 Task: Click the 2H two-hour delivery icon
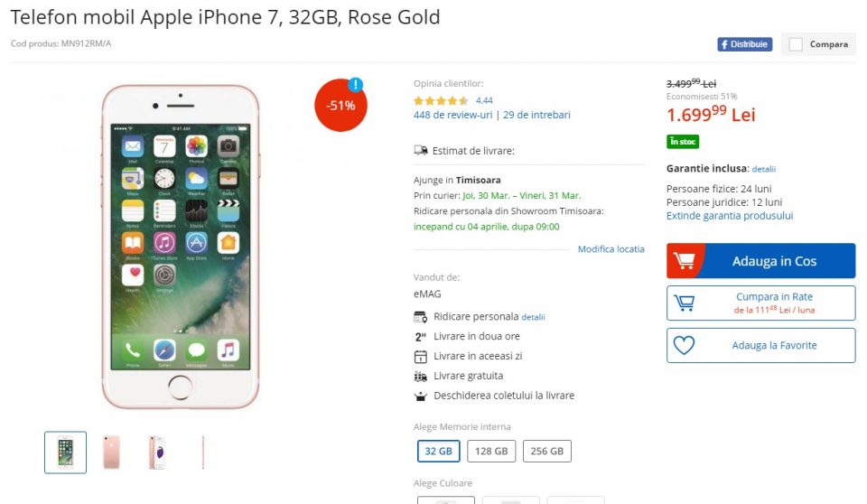coord(420,337)
